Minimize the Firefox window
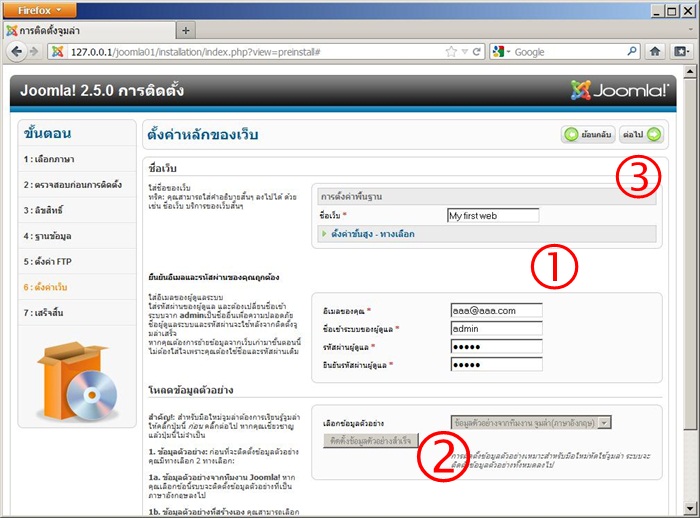700x518 pixels. pos(656,11)
